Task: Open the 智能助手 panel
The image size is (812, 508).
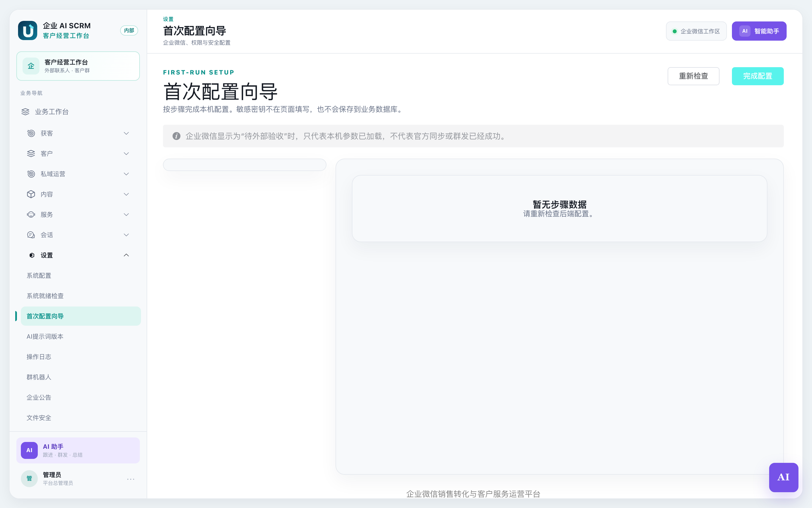Action: (x=759, y=31)
